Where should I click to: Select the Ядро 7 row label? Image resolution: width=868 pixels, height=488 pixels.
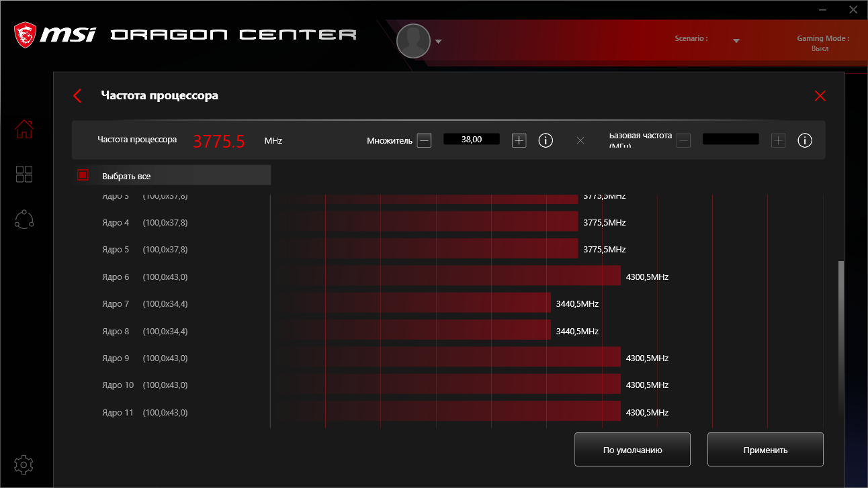(116, 304)
